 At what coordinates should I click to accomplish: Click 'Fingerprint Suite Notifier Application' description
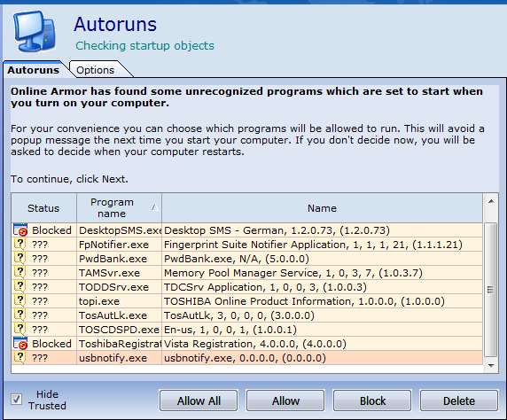click(313, 245)
